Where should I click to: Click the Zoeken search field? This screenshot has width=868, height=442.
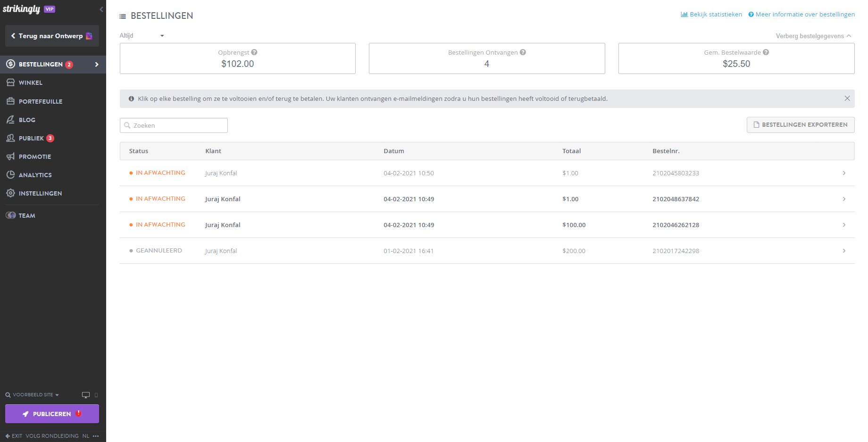174,125
